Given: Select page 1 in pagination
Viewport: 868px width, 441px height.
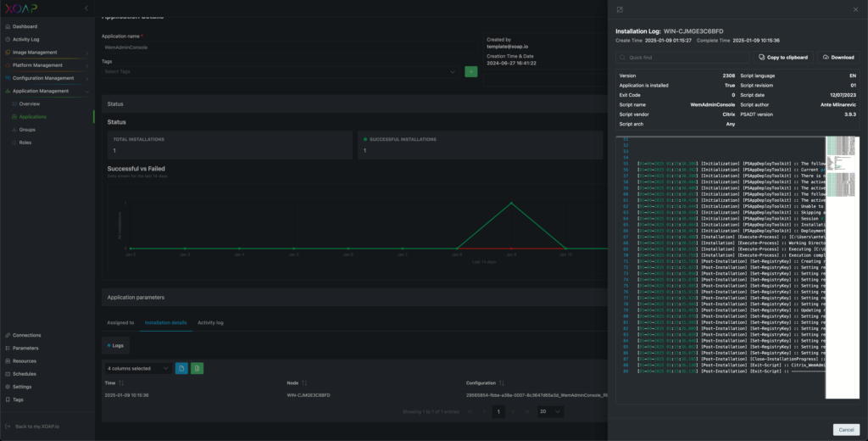Looking at the screenshot, I should click(498, 411).
